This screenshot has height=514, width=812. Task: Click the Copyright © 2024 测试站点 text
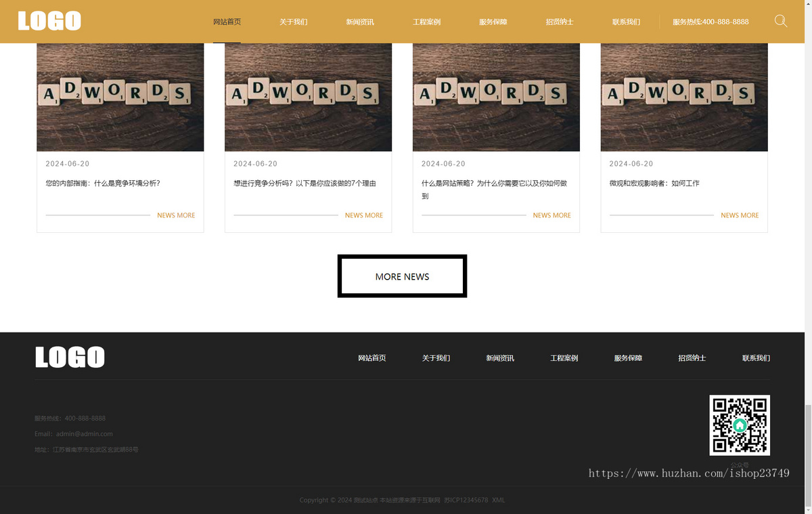pyautogui.click(x=338, y=500)
